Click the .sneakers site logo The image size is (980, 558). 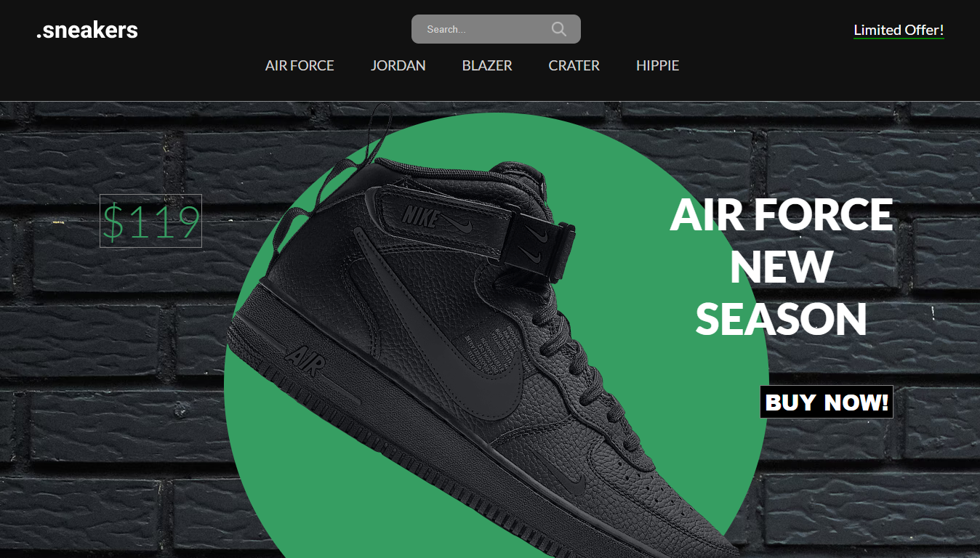(x=87, y=30)
